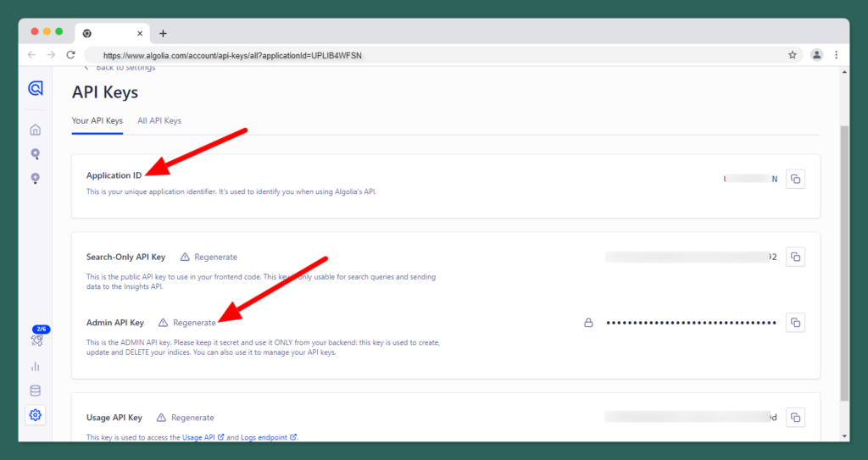Open the Algolia logo home
This screenshot has width=868, height=460.
pos(36,89)
